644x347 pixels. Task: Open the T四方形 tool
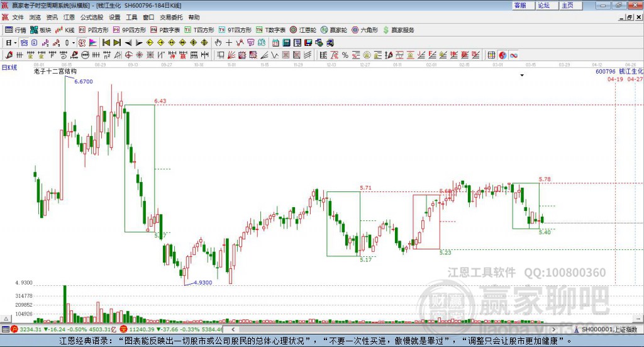pyautogui.click(x=199, y=30)
